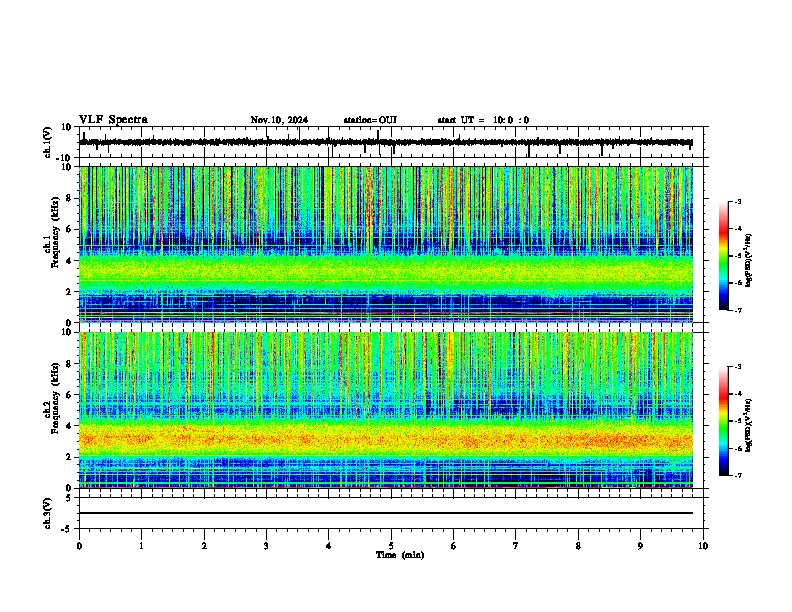Click the ch.3(V) flat line trace

pos(386,513)
